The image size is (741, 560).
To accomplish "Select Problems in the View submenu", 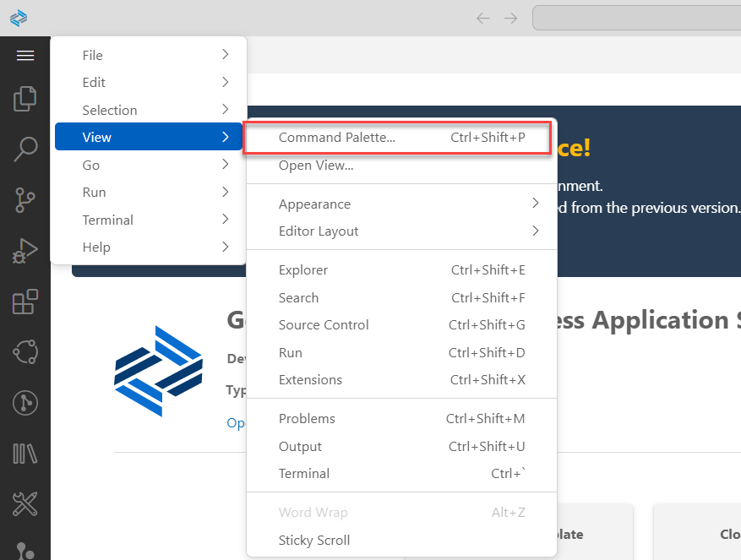I will click(307, 418).
